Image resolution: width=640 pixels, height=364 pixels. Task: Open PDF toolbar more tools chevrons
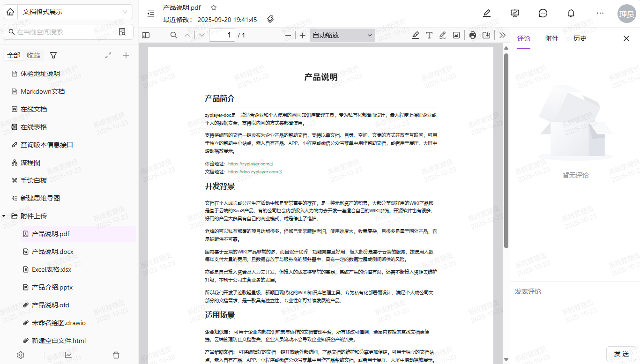503,35
